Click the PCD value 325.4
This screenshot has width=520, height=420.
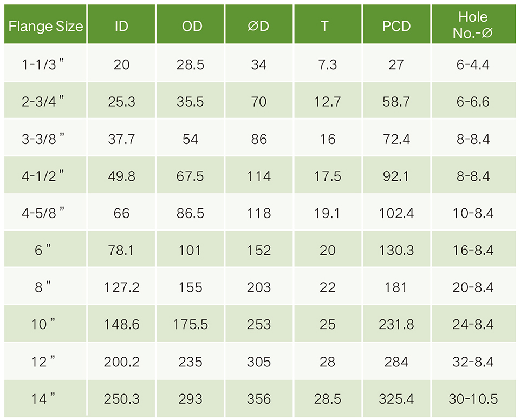[396, 399]
